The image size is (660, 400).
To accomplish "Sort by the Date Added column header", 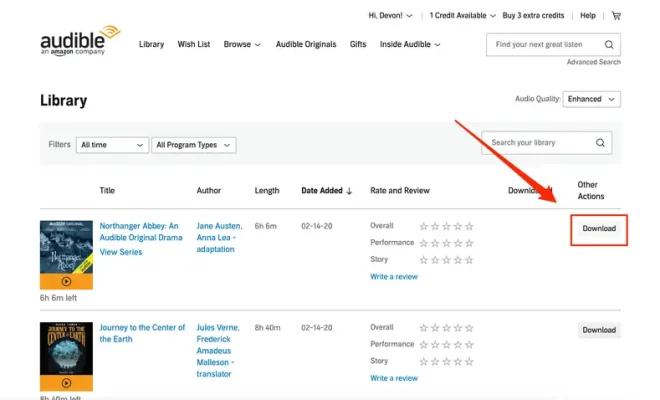I will pyautogui.click(x=327, y=191).
